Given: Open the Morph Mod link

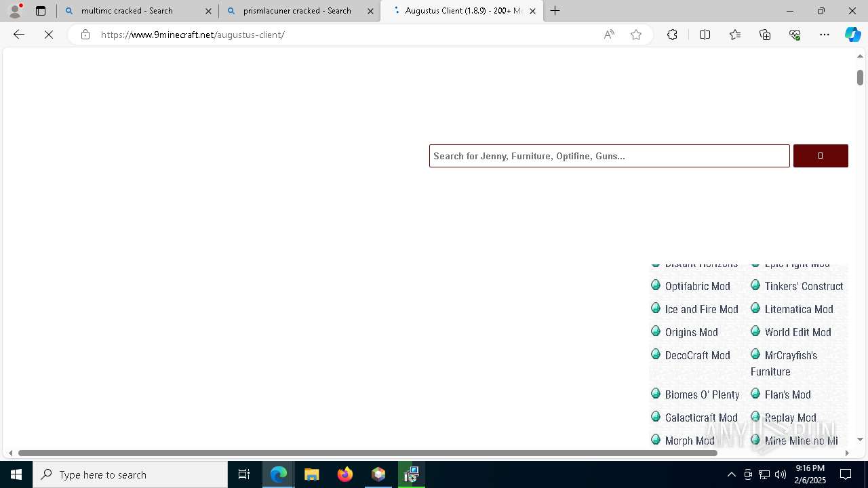Looking at the screenshot, I should [690, 441].
